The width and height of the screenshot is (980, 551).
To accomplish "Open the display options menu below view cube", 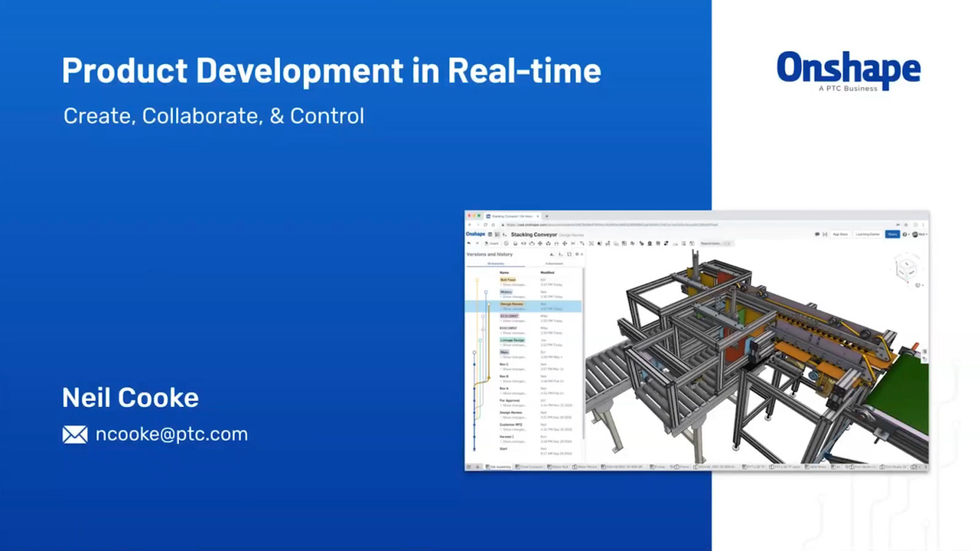I will coord(918,285).
